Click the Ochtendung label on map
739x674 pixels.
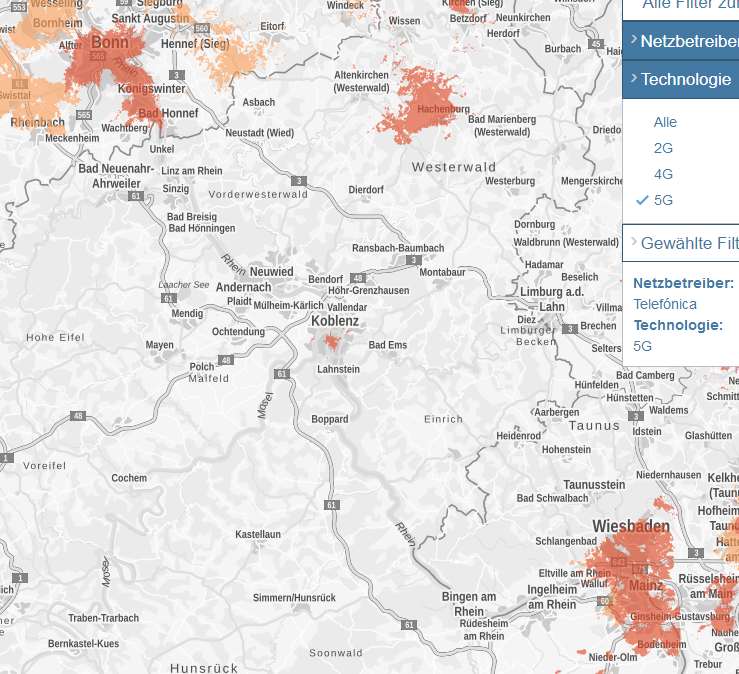(238, 331)
